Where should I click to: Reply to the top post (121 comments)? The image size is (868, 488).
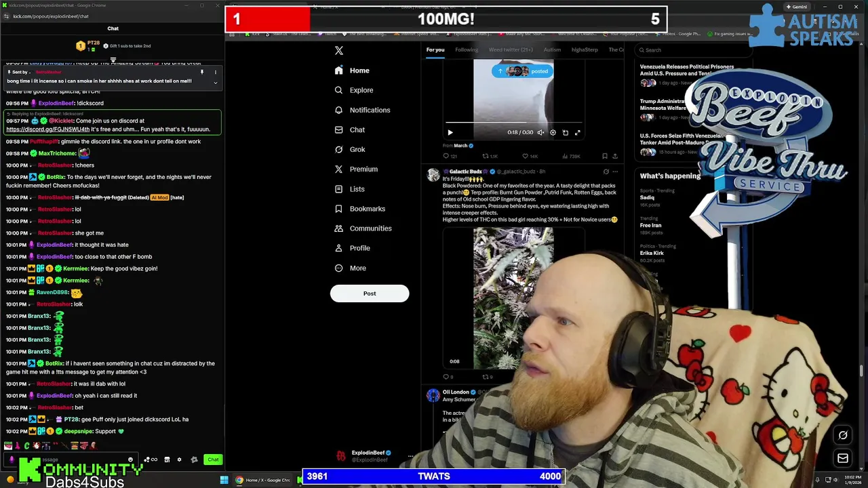coord(450,157)
